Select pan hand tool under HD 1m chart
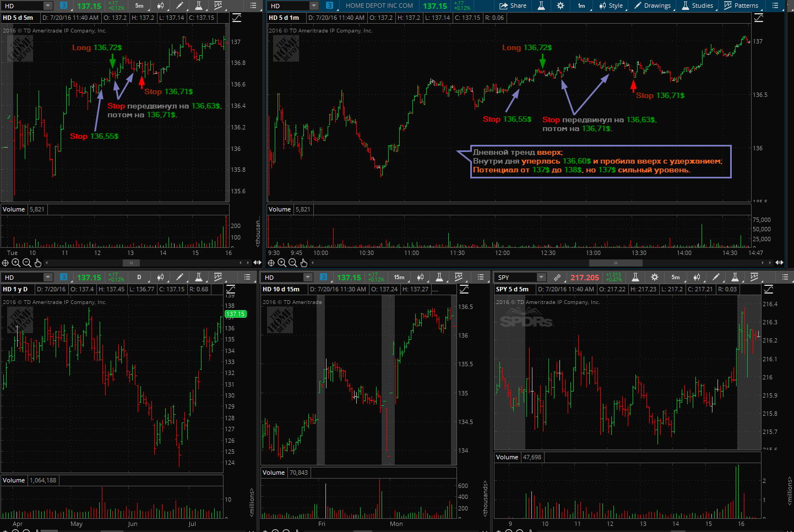 coord(303,263)
